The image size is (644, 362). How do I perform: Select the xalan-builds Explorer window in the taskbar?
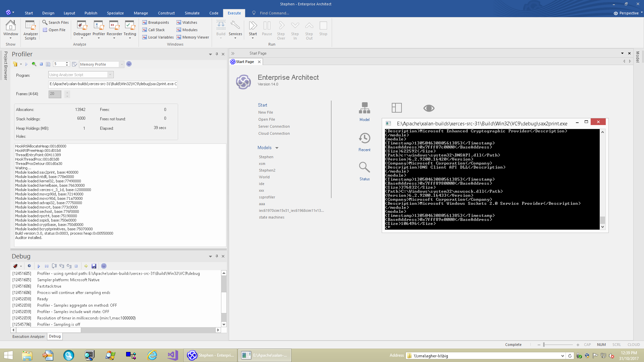click(265, 355)
